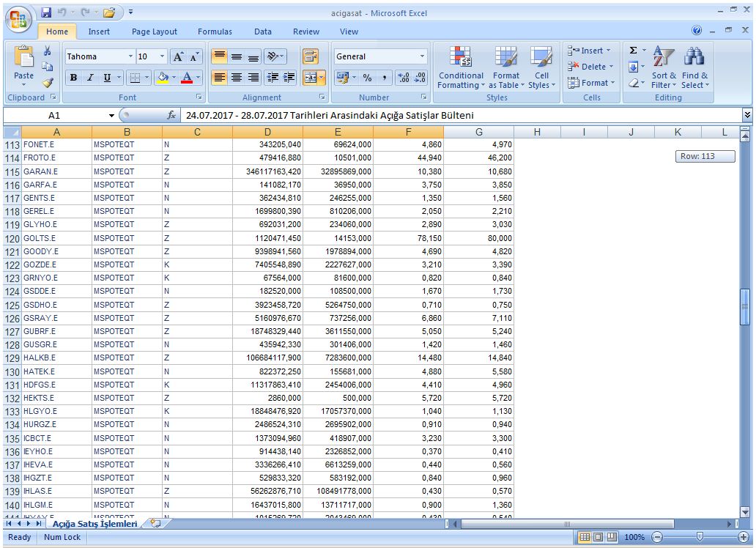Save the workbook from Quick Access Toolbar
The height and width of the screenshot is (548, 756).
point(46,12)
